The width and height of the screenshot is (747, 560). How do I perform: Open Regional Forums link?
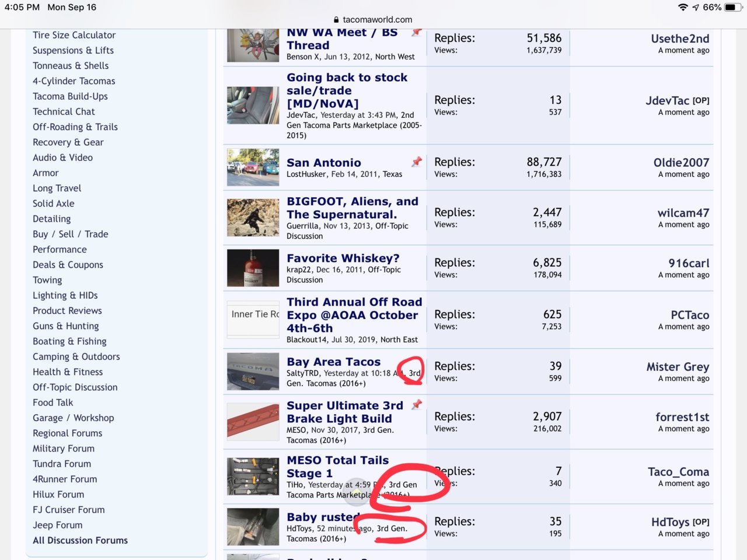68,433
